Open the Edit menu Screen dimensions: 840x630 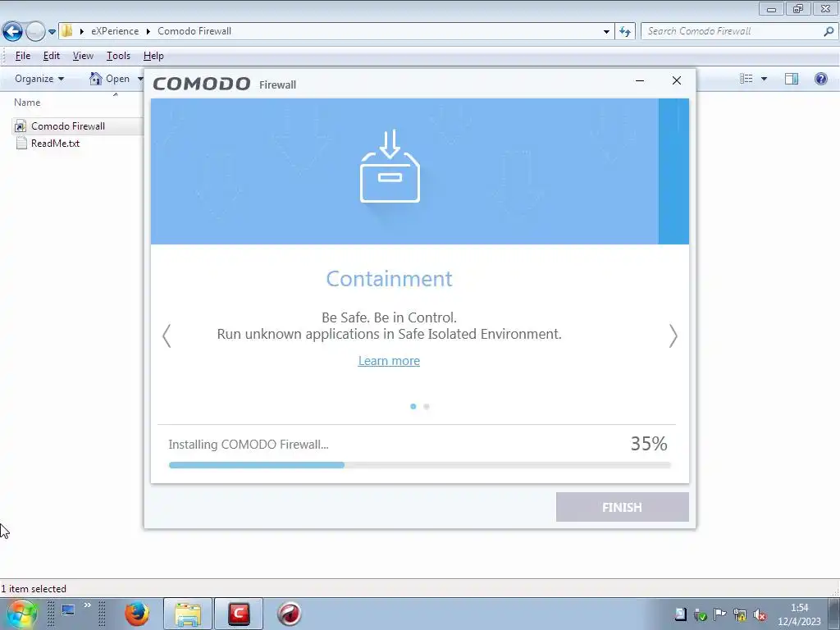coord(52,56)
